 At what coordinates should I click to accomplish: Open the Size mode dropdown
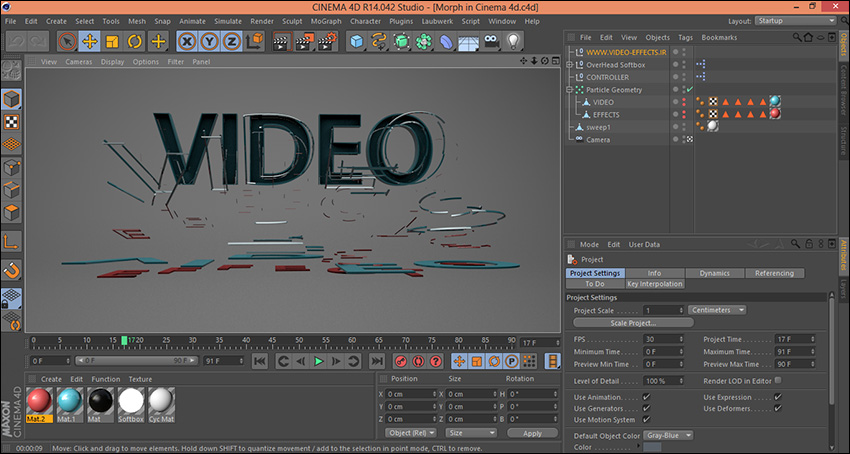tap(471, 433)
